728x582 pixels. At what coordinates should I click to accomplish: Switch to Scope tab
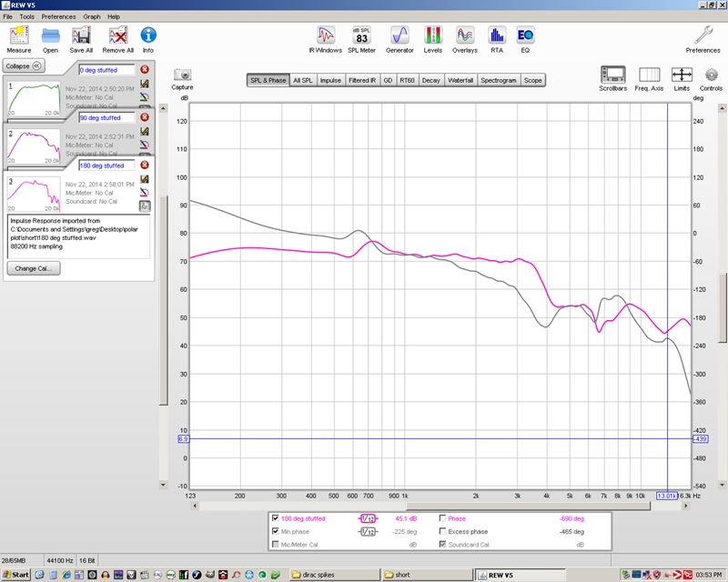(532, 80)
